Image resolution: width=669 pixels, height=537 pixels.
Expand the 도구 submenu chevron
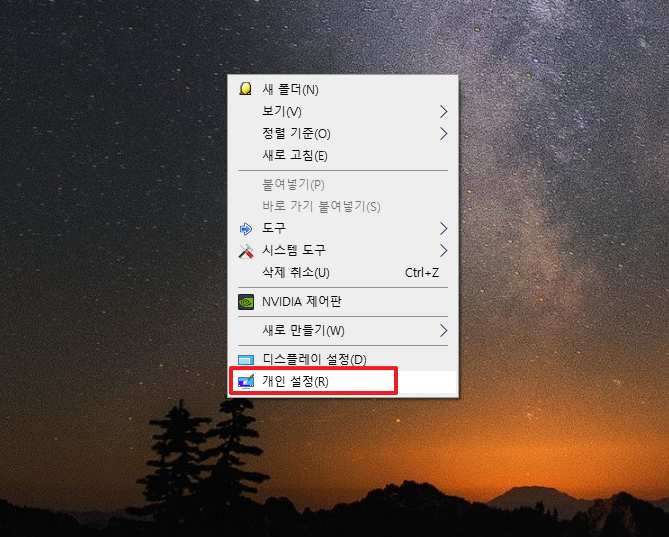[x=444, y=229]
